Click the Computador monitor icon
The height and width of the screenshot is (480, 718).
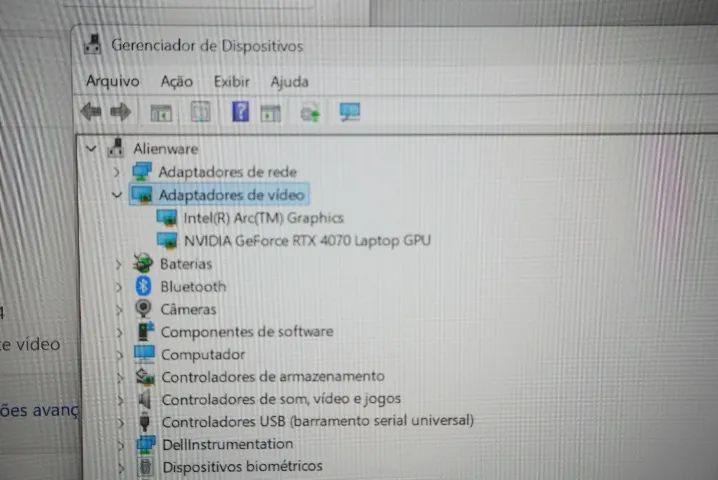coord(145,354)
